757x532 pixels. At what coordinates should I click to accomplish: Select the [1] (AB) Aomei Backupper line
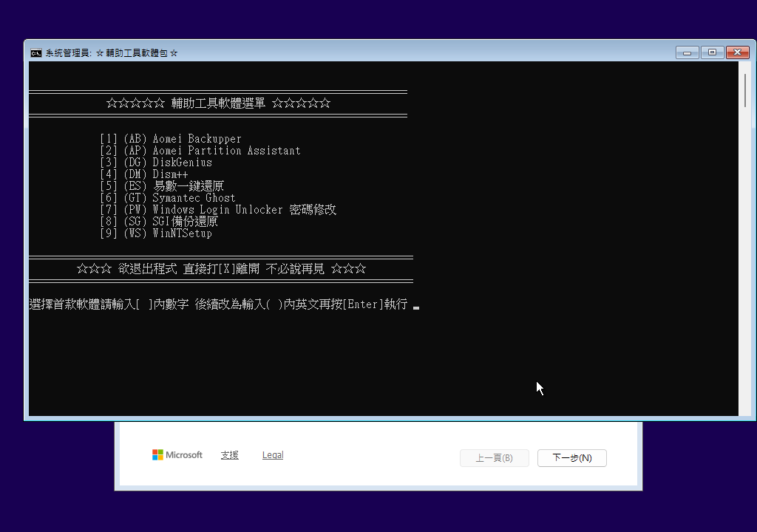coord(171,139)
